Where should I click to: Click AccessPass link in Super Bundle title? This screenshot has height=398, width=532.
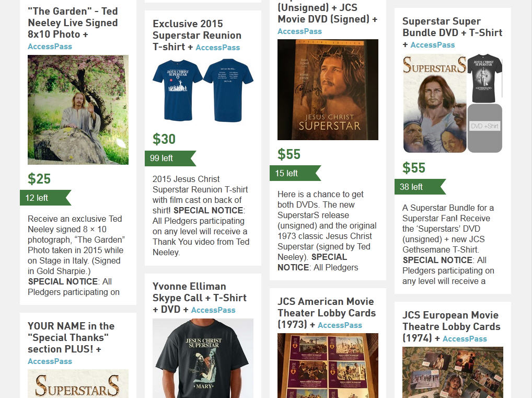coord(433,45)
